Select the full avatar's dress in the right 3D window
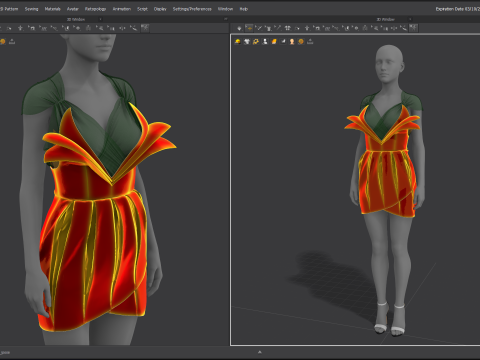 click(387, 180)
